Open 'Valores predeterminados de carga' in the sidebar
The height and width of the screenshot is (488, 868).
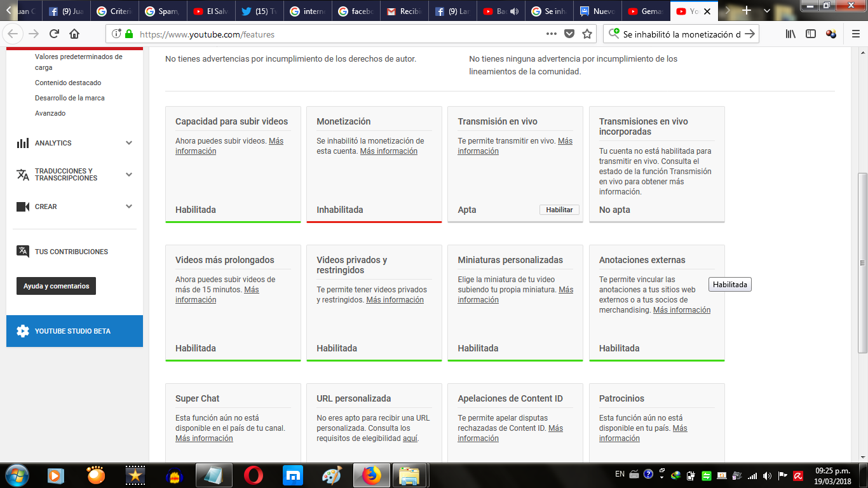click(79, 62)
